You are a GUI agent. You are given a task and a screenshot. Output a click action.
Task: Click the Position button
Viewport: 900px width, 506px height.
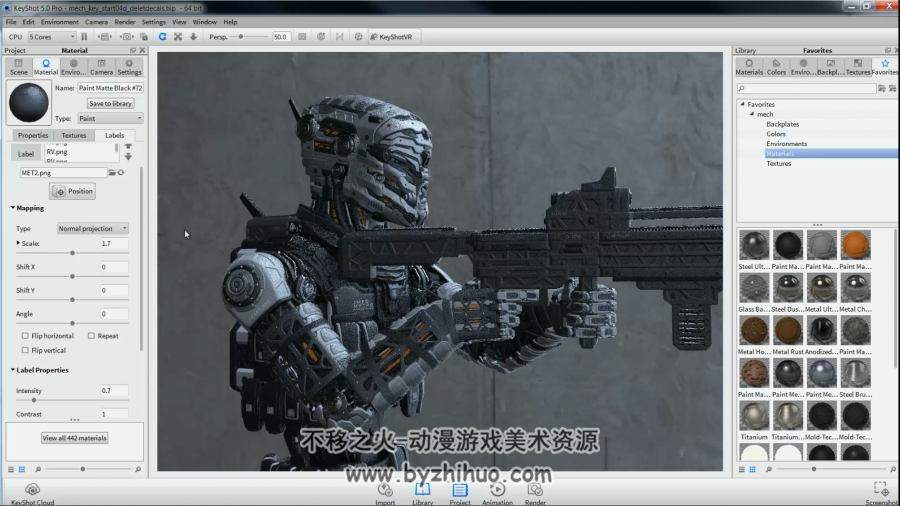[73, 191]
